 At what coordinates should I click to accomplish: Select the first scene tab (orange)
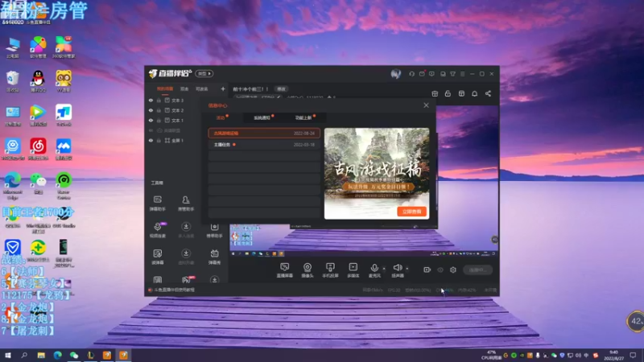(165, 89)
